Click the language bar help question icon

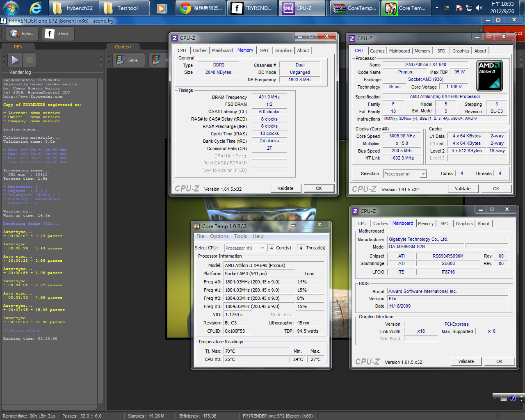[513, 398]
